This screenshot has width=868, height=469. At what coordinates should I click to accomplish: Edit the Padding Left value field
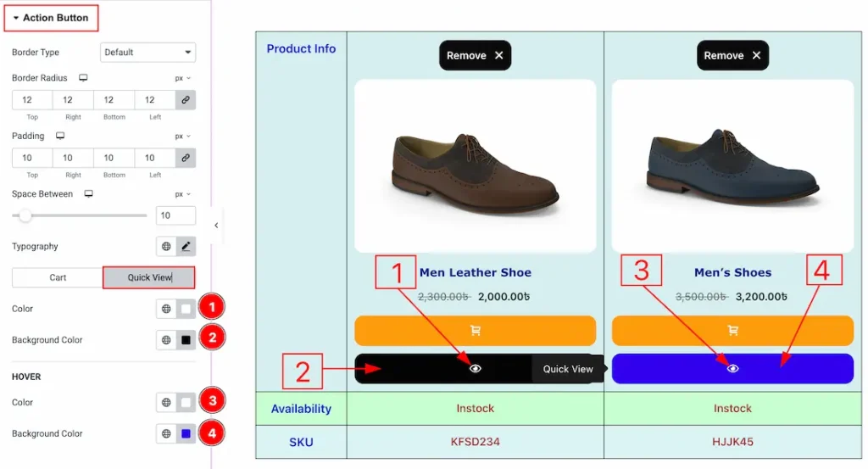[x=155, y=158]
